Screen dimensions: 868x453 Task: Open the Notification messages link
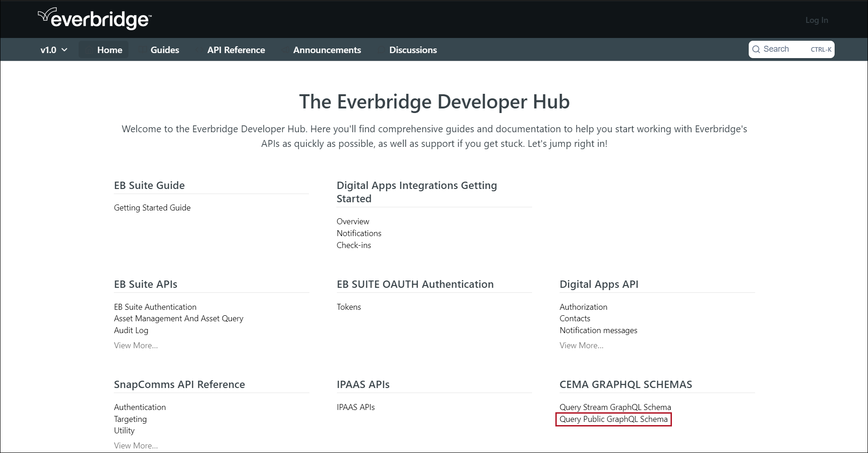pos(598,330)
